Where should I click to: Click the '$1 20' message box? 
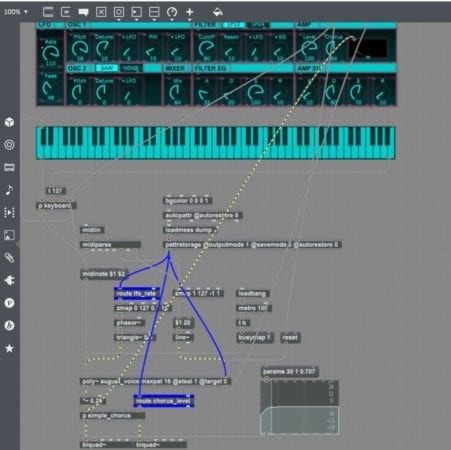(x=183, y=323)
